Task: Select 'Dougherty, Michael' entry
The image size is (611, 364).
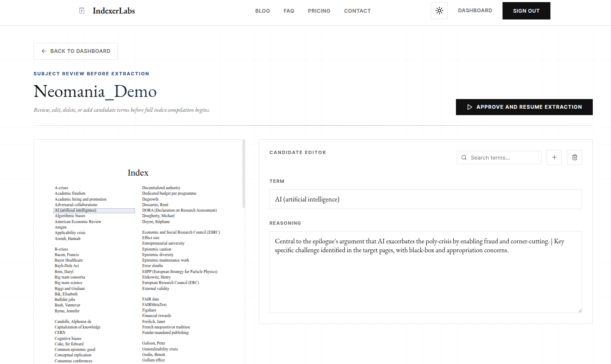Action: click(158, 216)
